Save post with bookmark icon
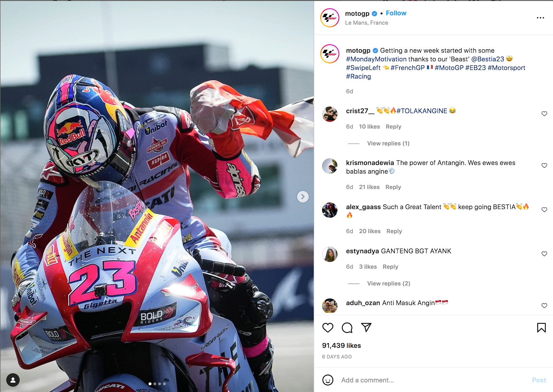The image size is (553, 392). pyautogui.click(x=541, y=327)
